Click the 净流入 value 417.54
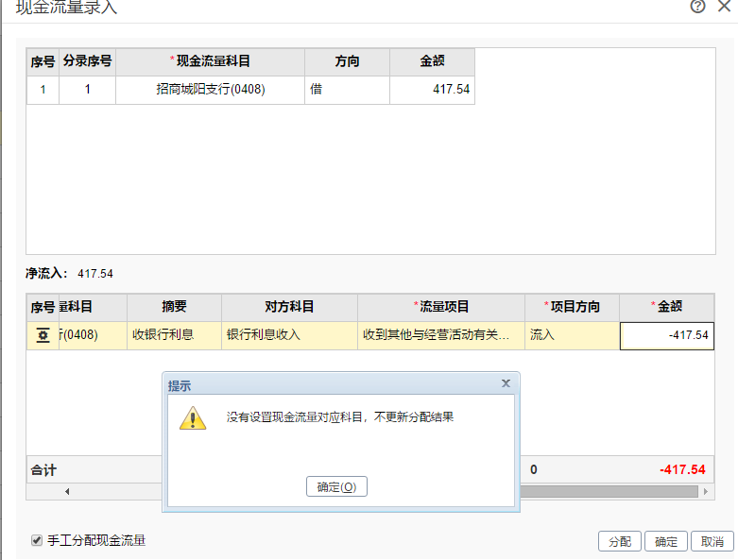 click(95, 274)
